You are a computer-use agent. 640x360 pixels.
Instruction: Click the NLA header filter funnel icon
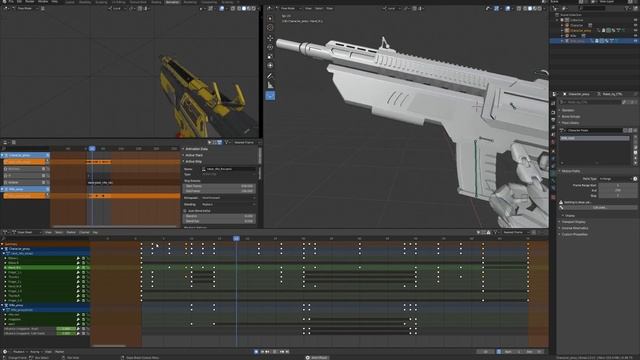click(227, 142)
